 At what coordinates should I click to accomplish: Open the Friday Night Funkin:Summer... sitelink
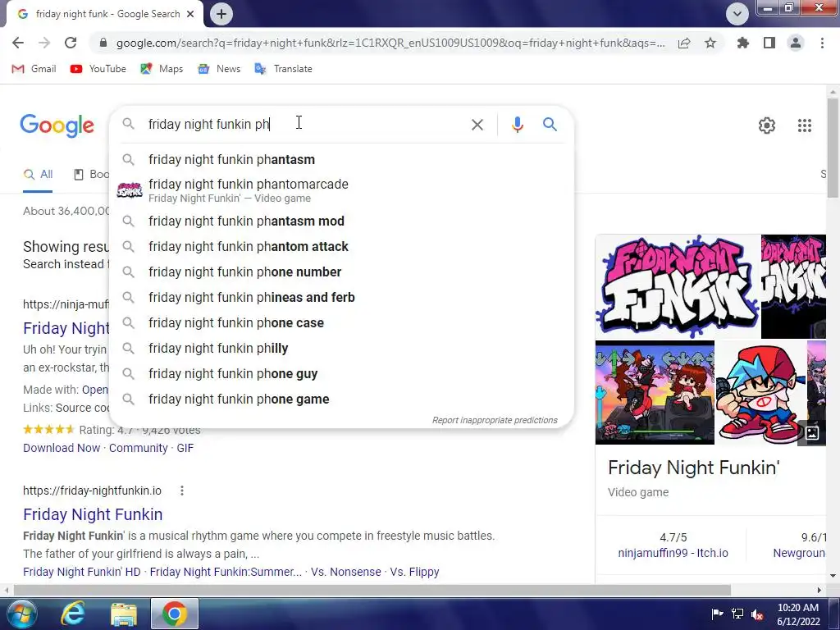[x=226, y=572]
